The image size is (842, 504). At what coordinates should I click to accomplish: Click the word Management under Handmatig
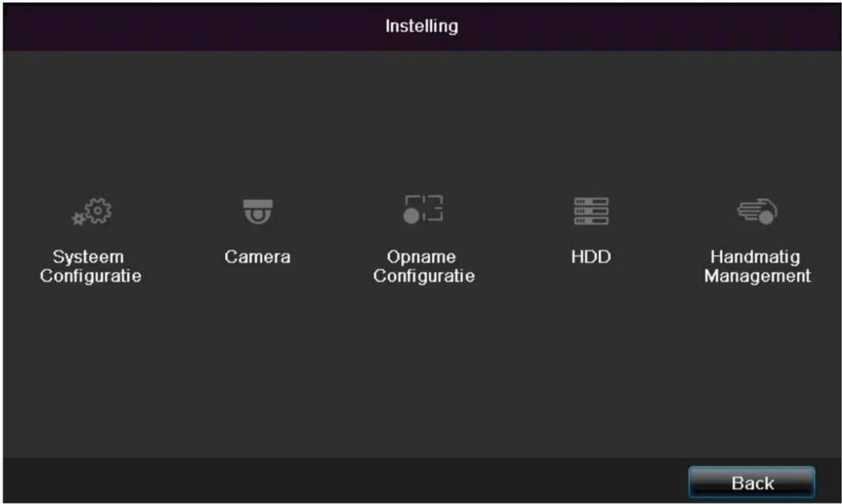tap(758, 276)
